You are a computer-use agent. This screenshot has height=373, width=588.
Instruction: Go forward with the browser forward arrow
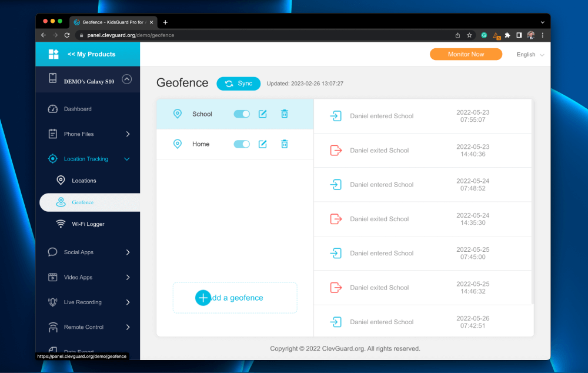[x=55, y=35]
